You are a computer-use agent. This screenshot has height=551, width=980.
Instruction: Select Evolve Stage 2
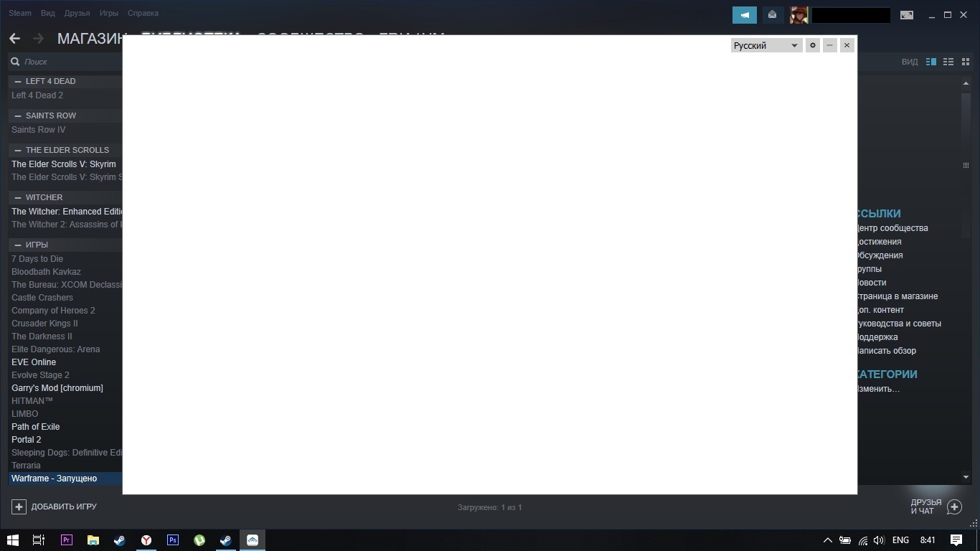pos(40,375)
